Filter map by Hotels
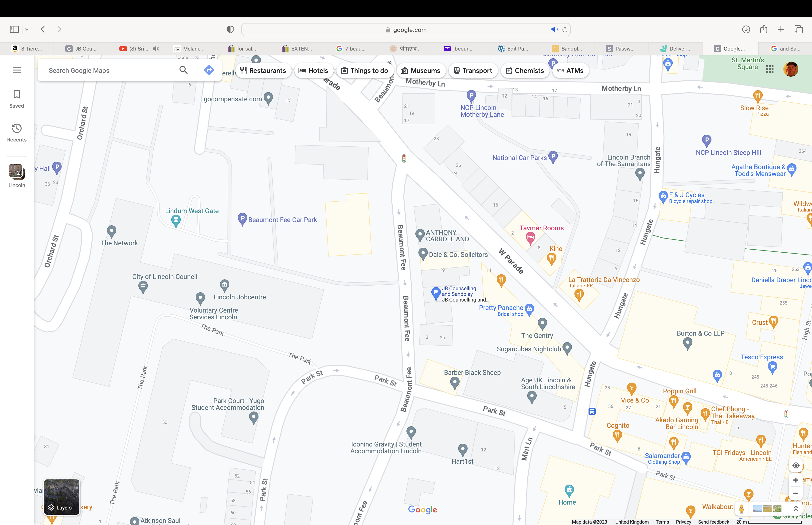This screenshot has width=812, height=525. [x=313, y=71]
